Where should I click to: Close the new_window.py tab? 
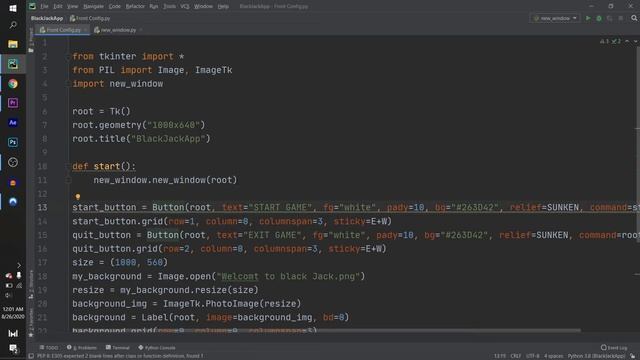coord(141,30)
